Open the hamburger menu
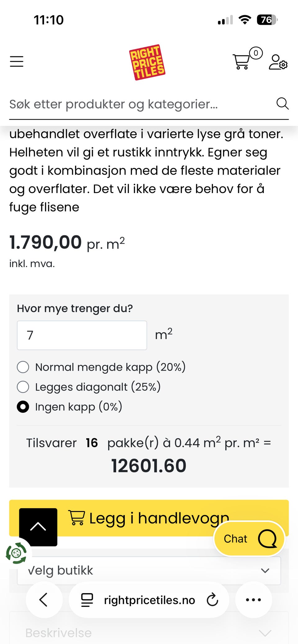Viewport: 298px width, 644px height. pyautogui.click(x=16, y=61)
